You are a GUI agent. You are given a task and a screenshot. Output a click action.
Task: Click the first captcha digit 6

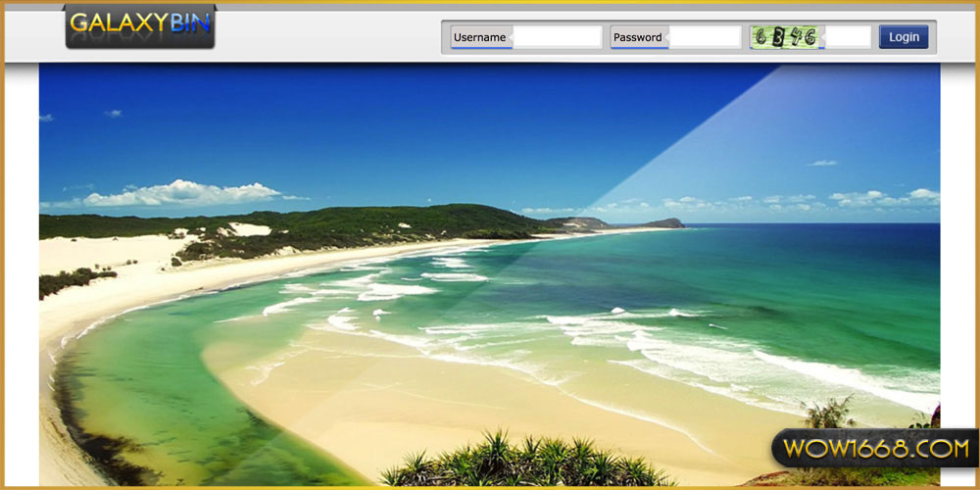coord(759,37)
